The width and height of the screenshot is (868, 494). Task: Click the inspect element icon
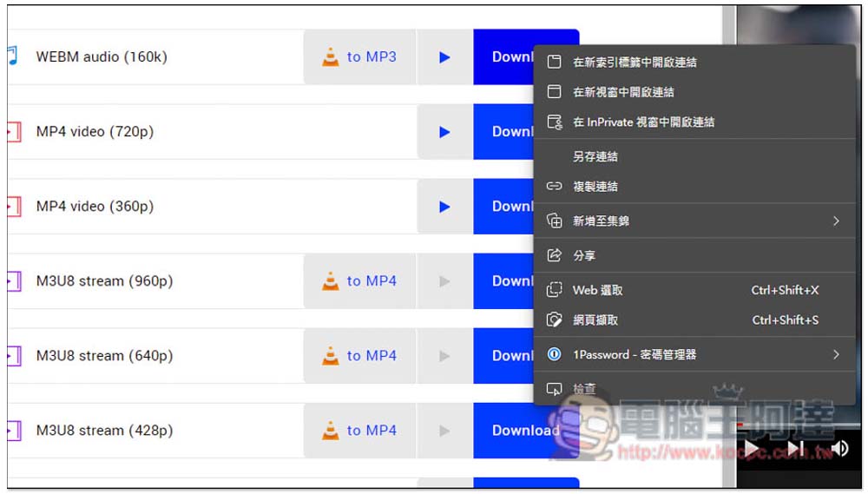click(x=554, y=389)
